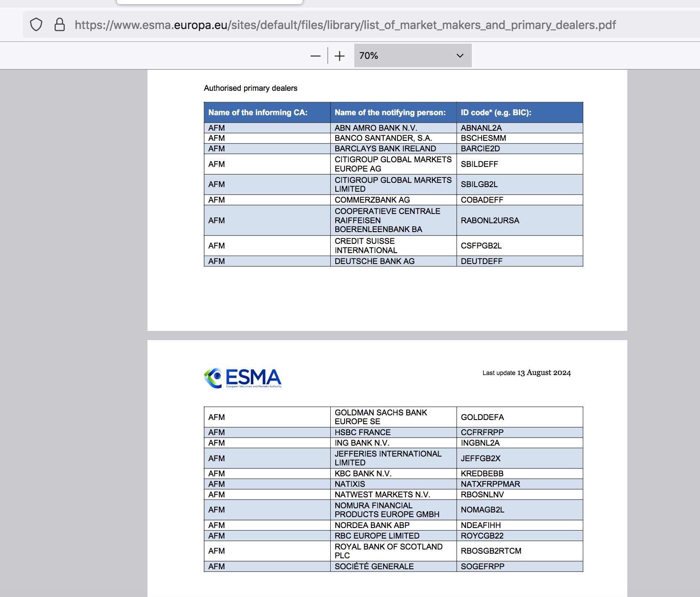
Task: Select the KREDBEBB code cell
Action: 520,473
